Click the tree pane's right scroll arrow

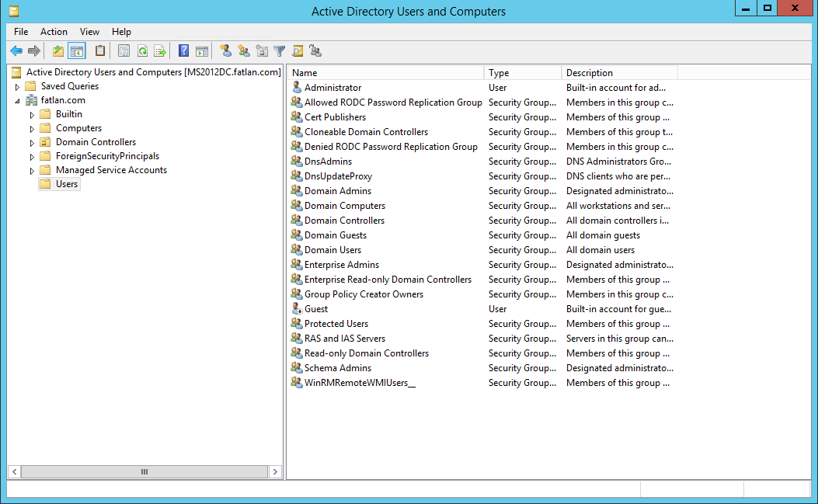click(275, 471)
